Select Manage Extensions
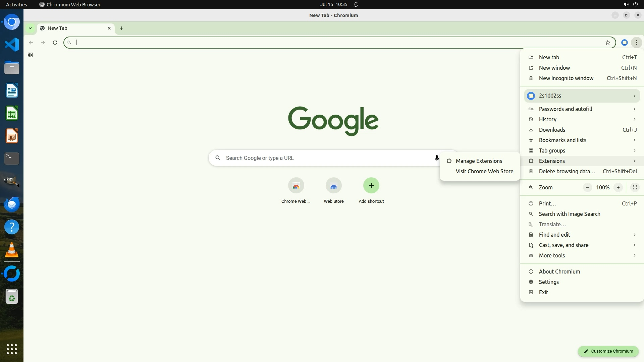The image size is (644, 362). 479,161
